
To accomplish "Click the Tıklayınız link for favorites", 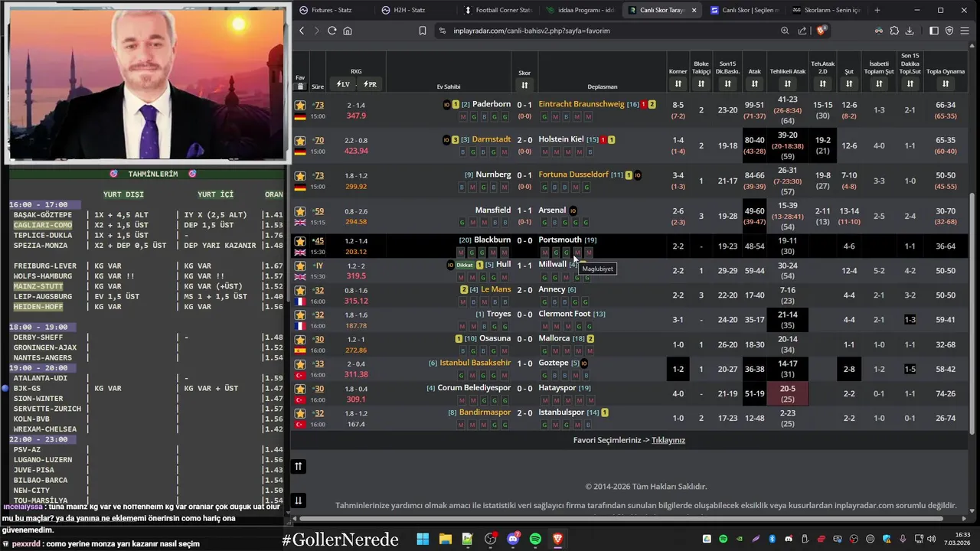I will 668,440.
